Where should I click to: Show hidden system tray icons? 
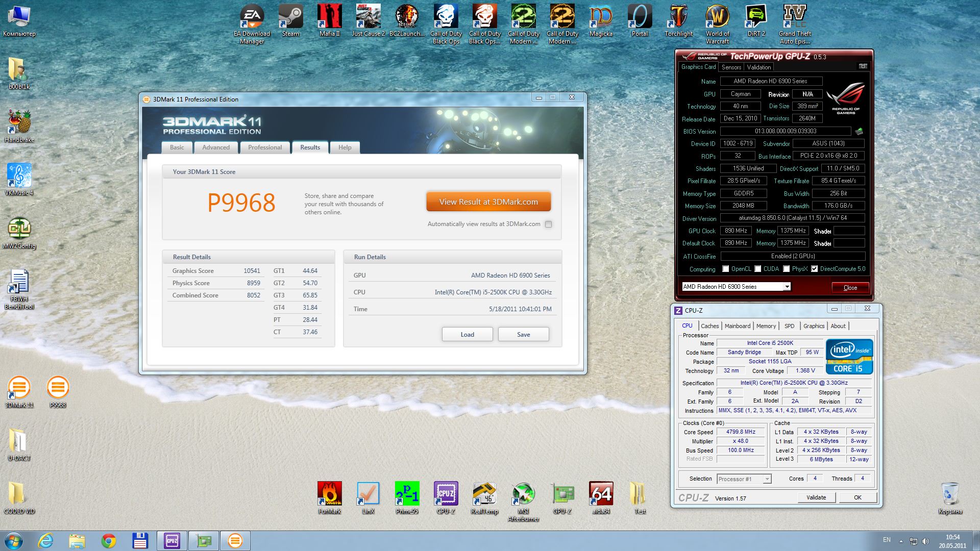click(x=901, y=541)
